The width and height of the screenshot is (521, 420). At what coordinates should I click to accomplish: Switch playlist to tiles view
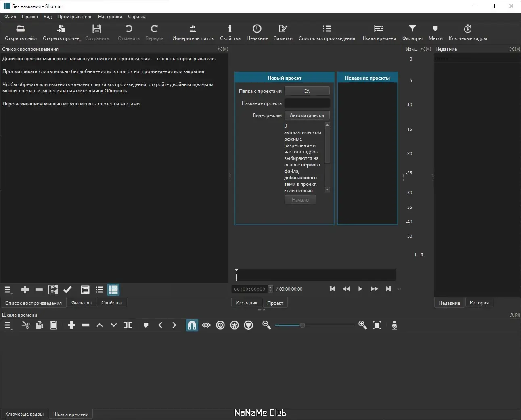[99, 290]
